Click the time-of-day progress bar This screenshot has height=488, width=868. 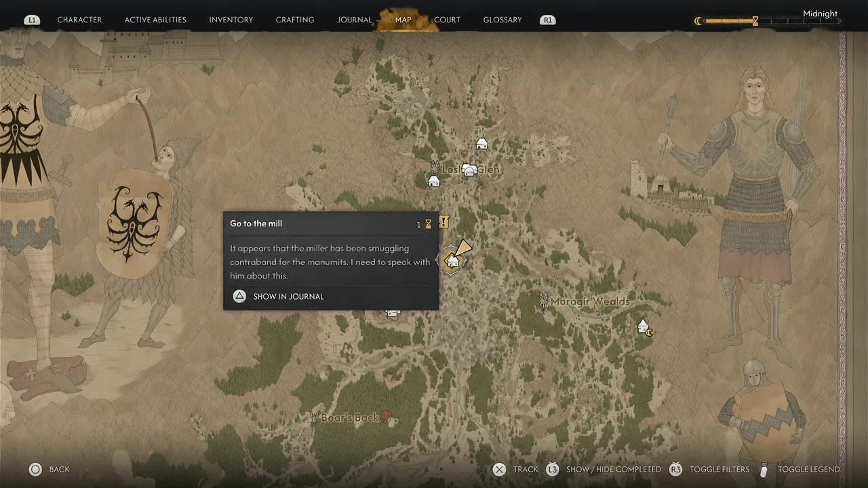[x=772, y=21]
